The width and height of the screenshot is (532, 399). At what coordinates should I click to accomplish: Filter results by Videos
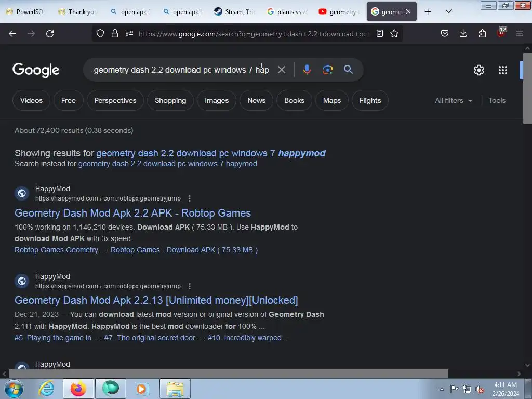pos(31,100)
